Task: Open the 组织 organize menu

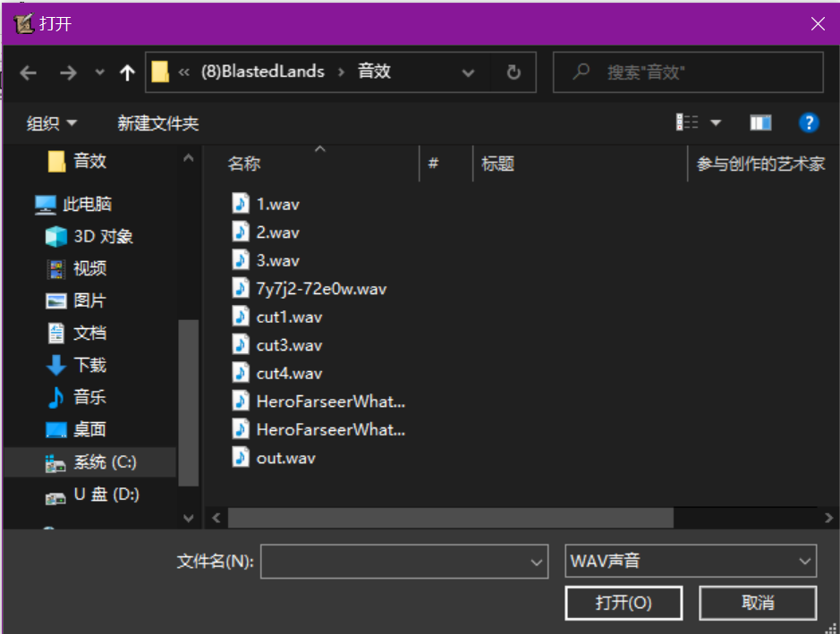Action: click(x=51, y=123)
